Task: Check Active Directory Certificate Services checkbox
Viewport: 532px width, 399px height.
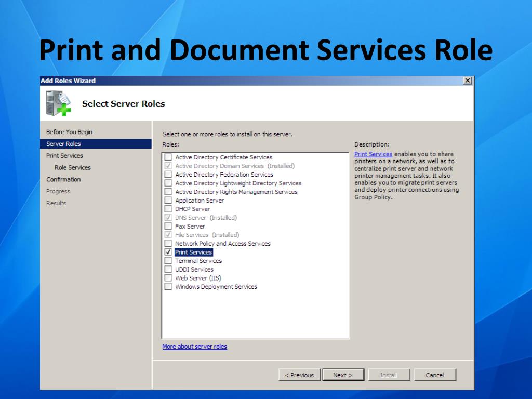Action: [168, 157]
